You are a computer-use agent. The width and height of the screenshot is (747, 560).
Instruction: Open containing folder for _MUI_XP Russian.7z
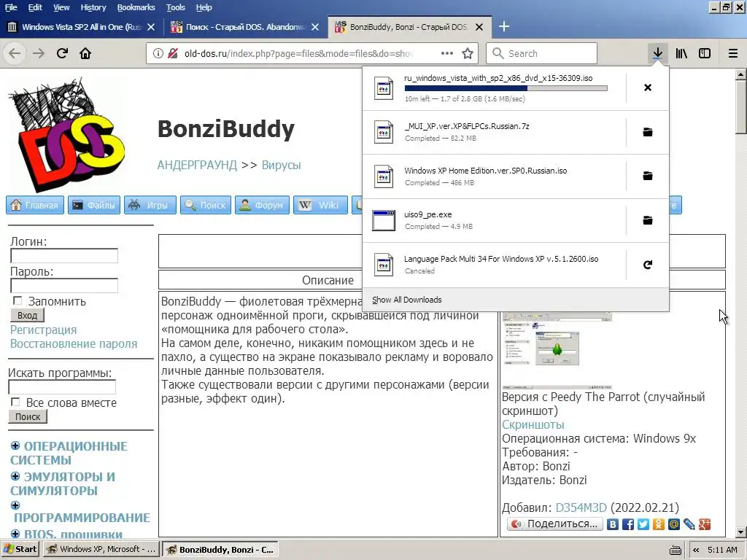point(648,132)
